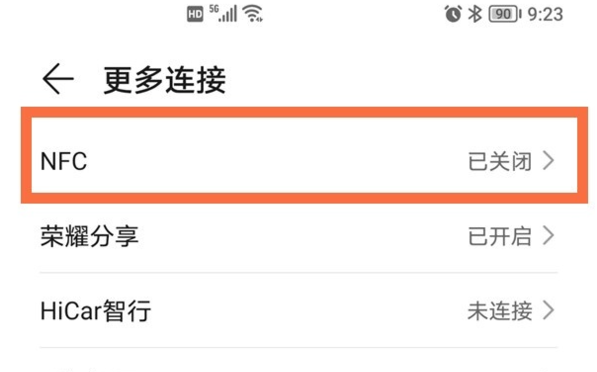The image size is (597, 372).
Task: Tap the alarm clock status icon
Action: 453,14
